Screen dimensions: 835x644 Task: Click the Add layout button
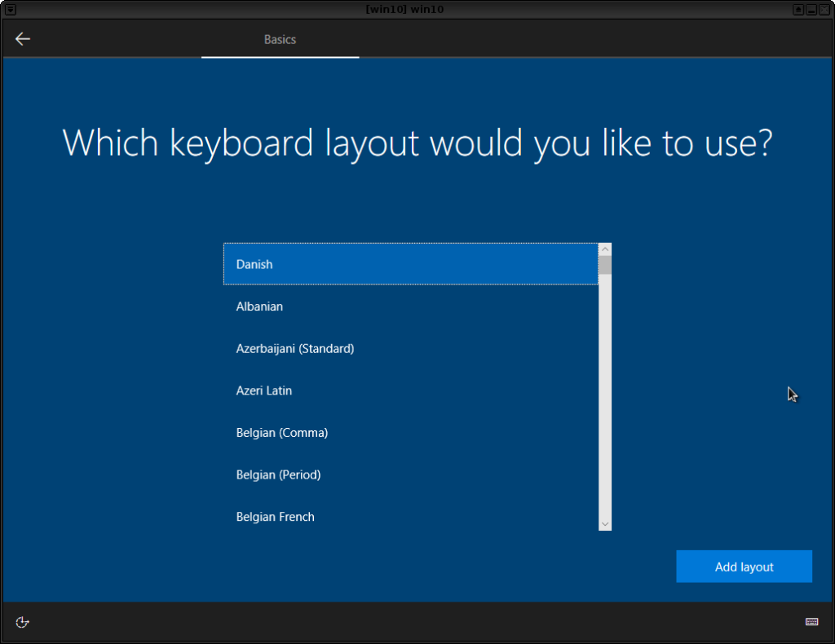tap(744, 567)
